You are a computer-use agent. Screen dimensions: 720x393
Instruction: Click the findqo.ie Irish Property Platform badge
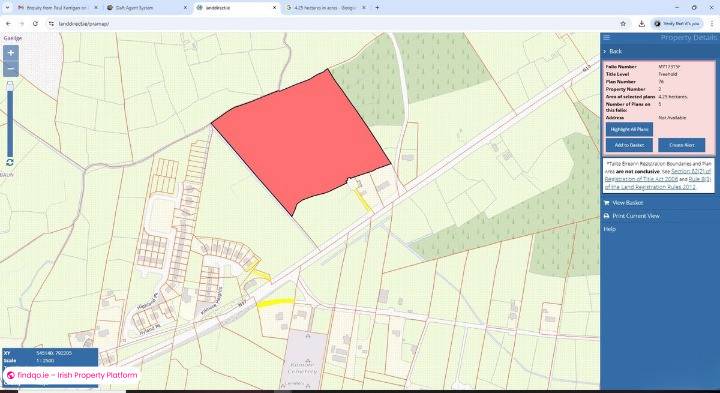tap(73, 375)
